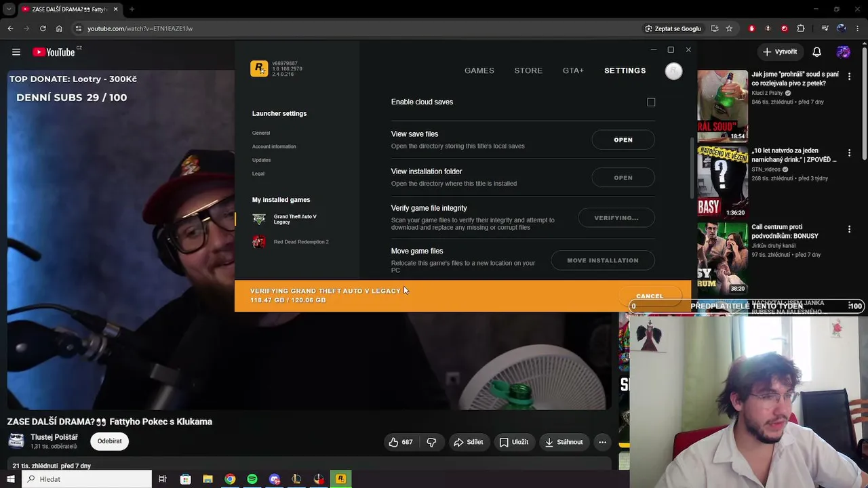Open the 'Call centrum proti podvodníkům' thumbnail
Screen dimensions: 868x488
click(x=723, y=258)
